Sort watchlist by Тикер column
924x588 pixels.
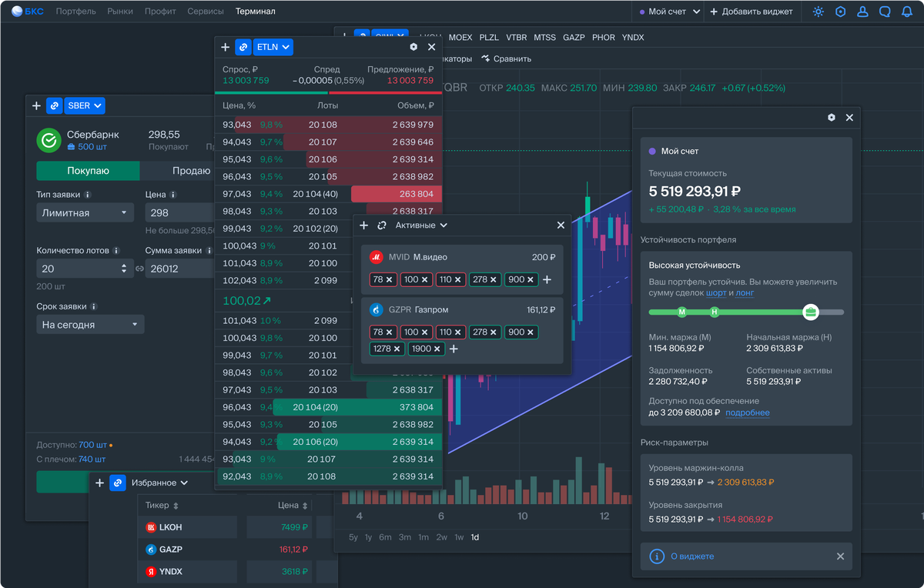[162, 506]
